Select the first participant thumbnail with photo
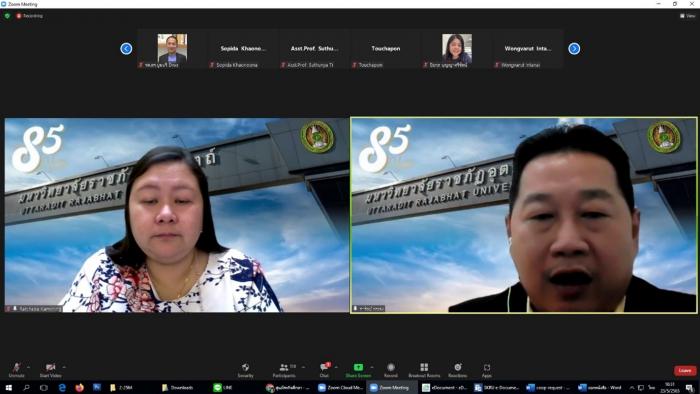The height and width of the screenshot is (394, 700). pyautogui.click(x=172, y=49)
